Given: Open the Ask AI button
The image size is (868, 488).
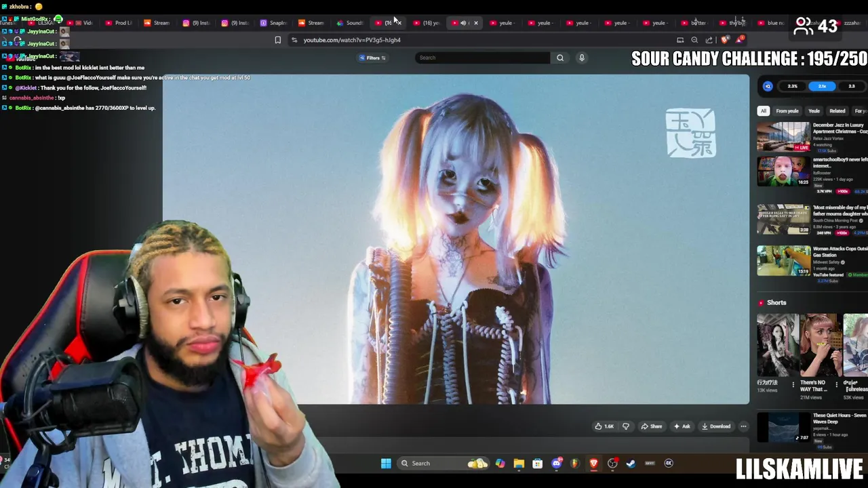Looking at the screenshot, I should tap(682, 426).
